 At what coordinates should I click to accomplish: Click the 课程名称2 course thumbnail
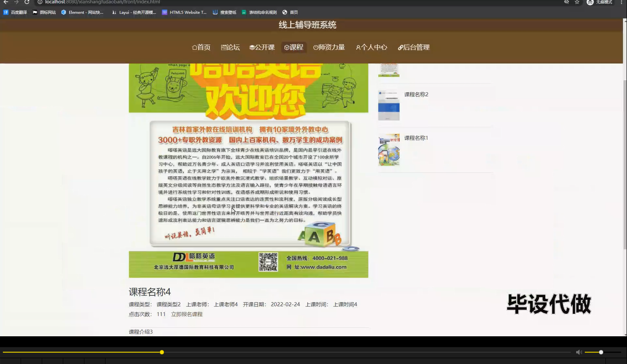(388, 105)
